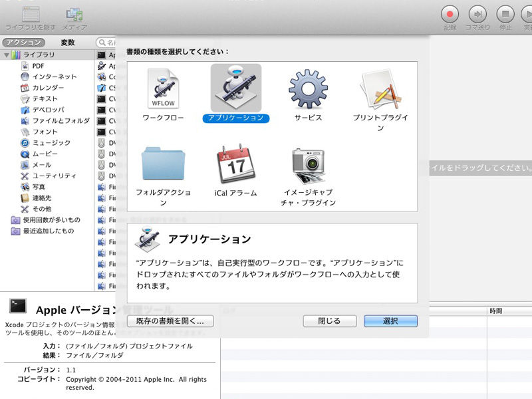This screenshot has width=532, height=399.
Task: Select the アプリケーション robot icon
Action: pos(235,89)
